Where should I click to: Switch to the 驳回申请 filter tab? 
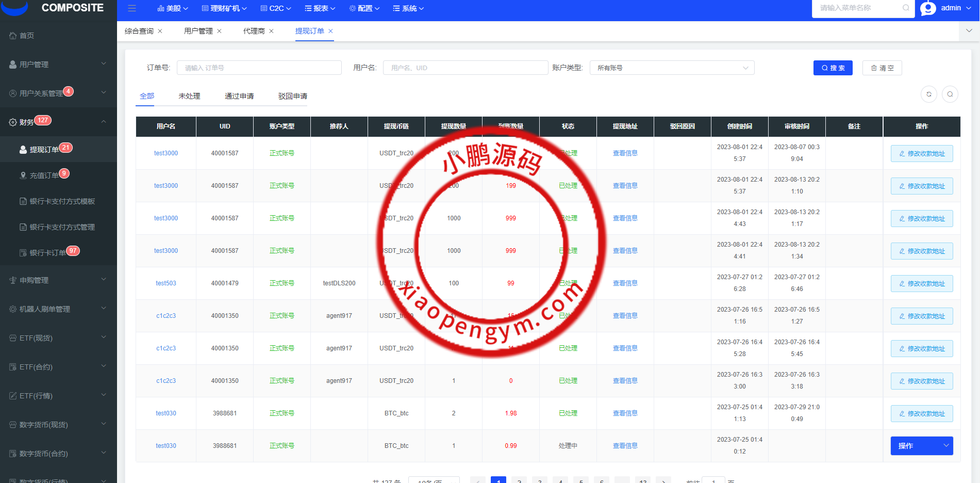point(292,96)
